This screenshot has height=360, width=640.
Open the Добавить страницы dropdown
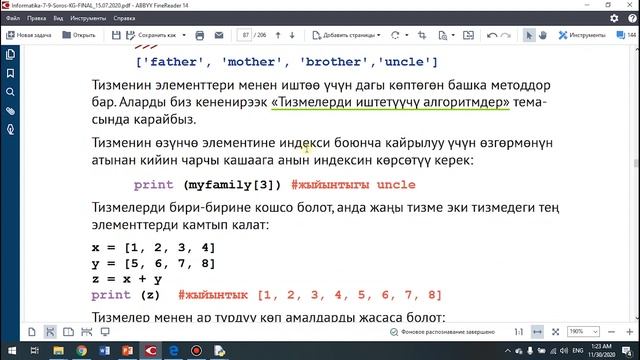pyautogui.click(x=346, y=35)
